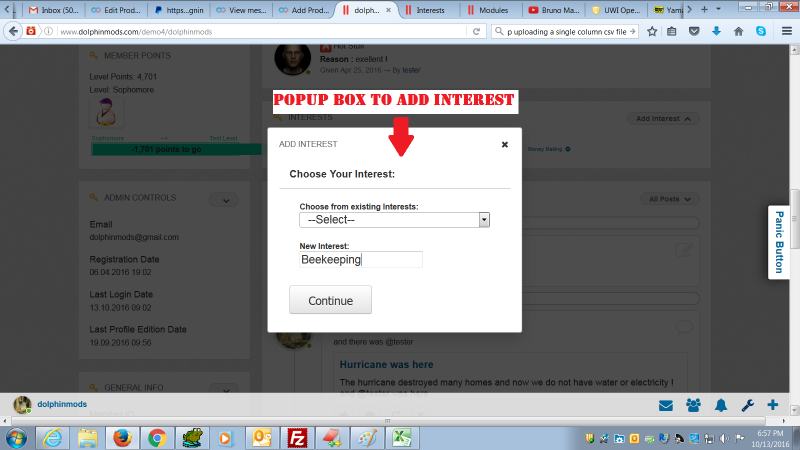
Task: Click the plus icon in bottom bar
Action: pyautogui.click(x=773, y=405)
